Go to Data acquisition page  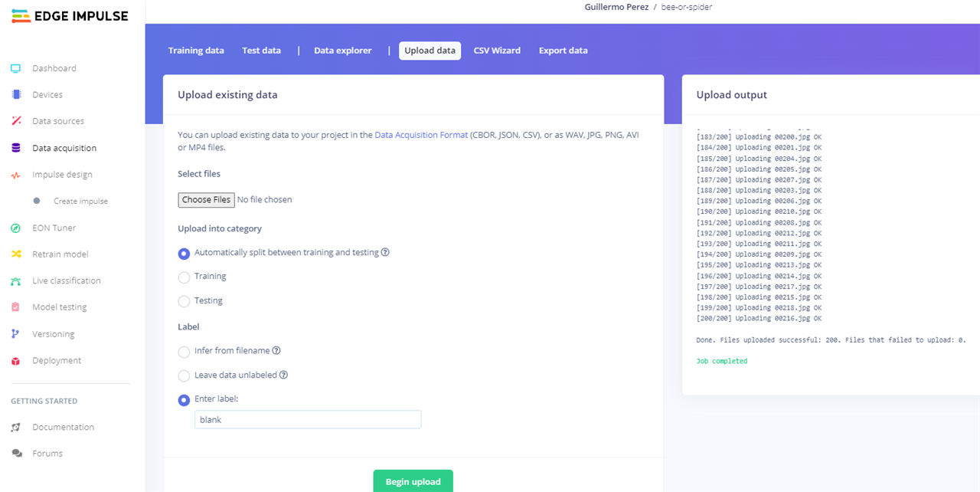pos(64,148)
